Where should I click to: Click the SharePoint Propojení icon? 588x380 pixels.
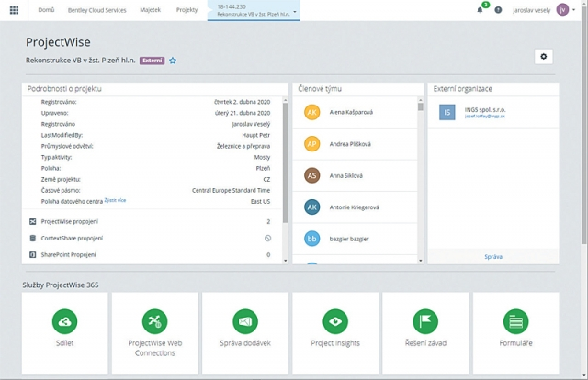click(x=33, y=254)
